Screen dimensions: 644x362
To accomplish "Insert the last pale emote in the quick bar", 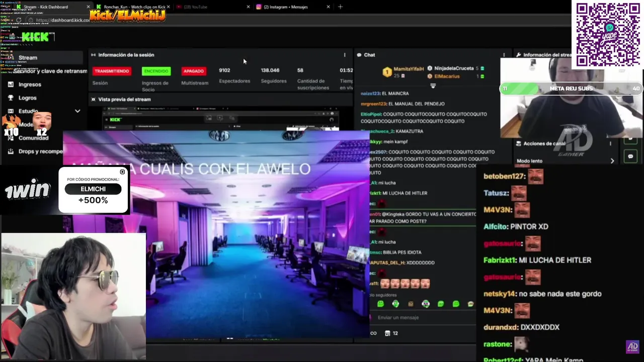I will pos(470,304).
